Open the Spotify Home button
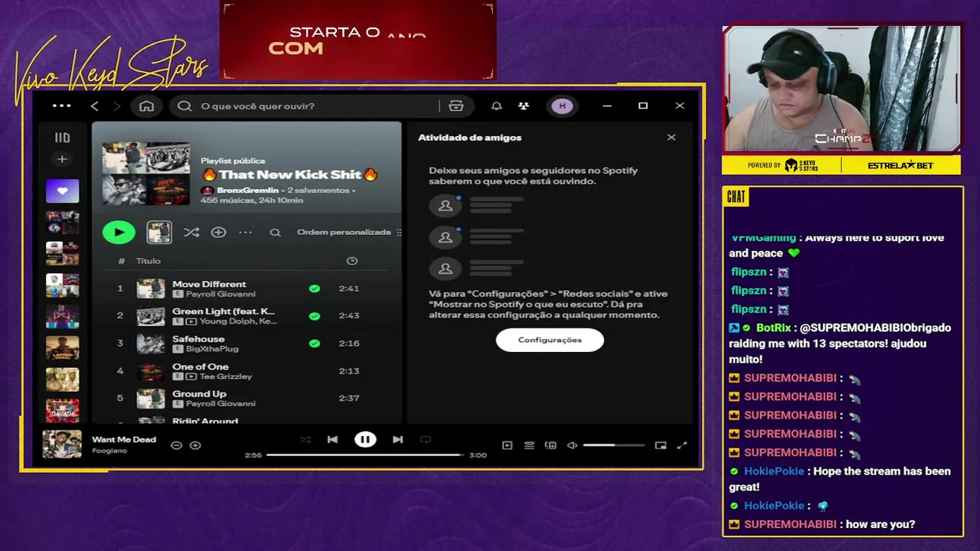The width and height of the screenshot is (980, 551). (146, 106)
